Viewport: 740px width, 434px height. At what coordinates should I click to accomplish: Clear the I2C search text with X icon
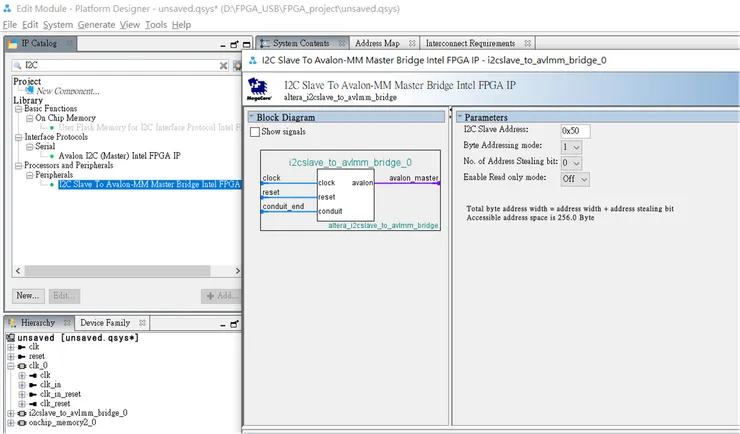(x=224, y=66)
